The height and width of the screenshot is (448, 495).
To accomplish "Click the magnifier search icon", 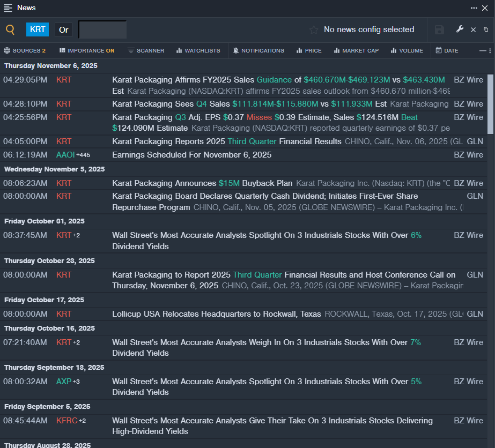I will (x=10, y=30).
